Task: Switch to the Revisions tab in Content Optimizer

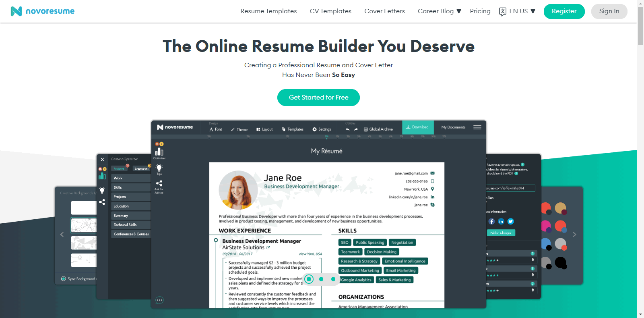Action: [x=120, y=168]
